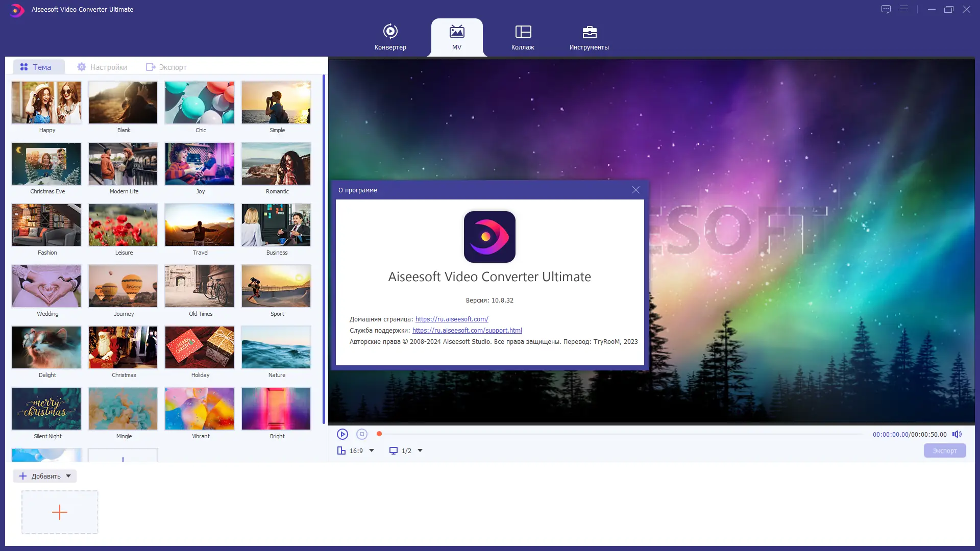Expand the 1/2 screen dropdown
The image size is (980, 551).
coord(420,450)
